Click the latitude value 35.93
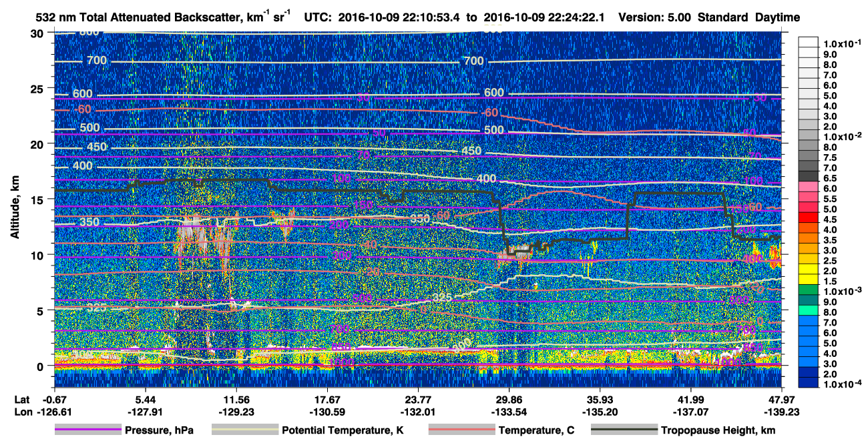The height and width of the screenshot is (445, 868). pos(600,399)
